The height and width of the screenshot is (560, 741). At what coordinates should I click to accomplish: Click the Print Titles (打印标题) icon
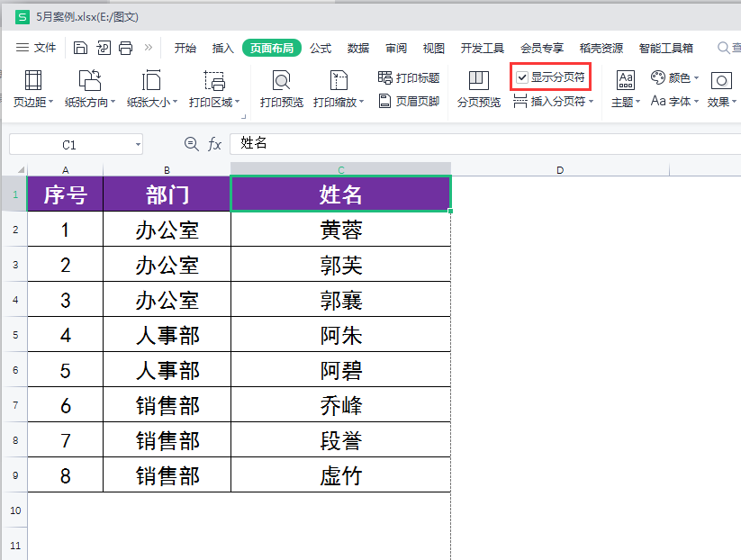coord(409,78)
